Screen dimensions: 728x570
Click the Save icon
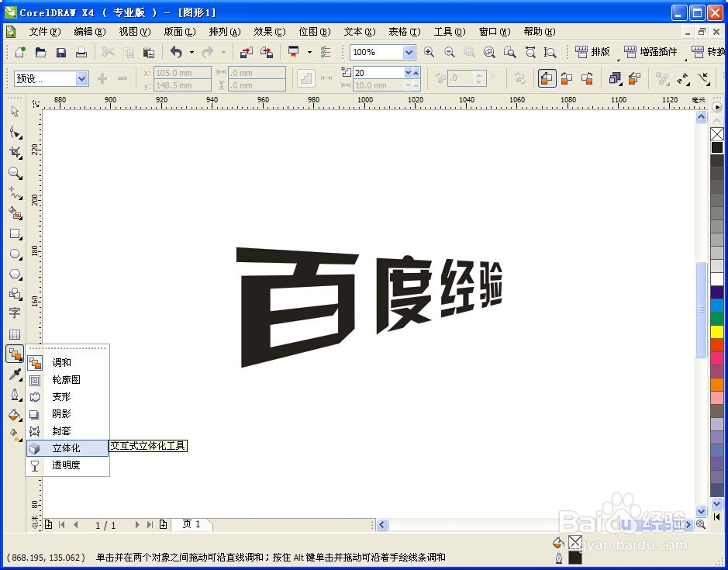(60, 52)
